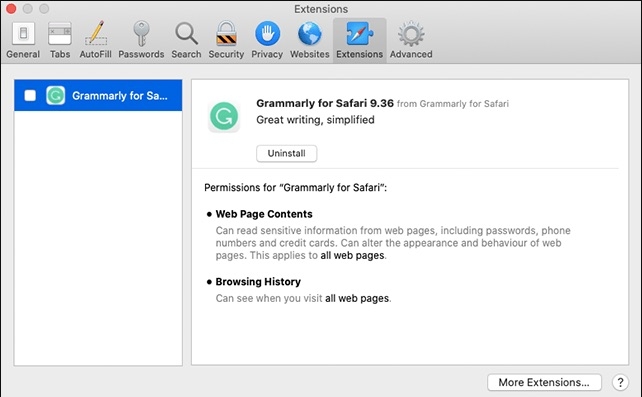
Task: Open AutoFill pencil icon pane
Action: [95, 40]
